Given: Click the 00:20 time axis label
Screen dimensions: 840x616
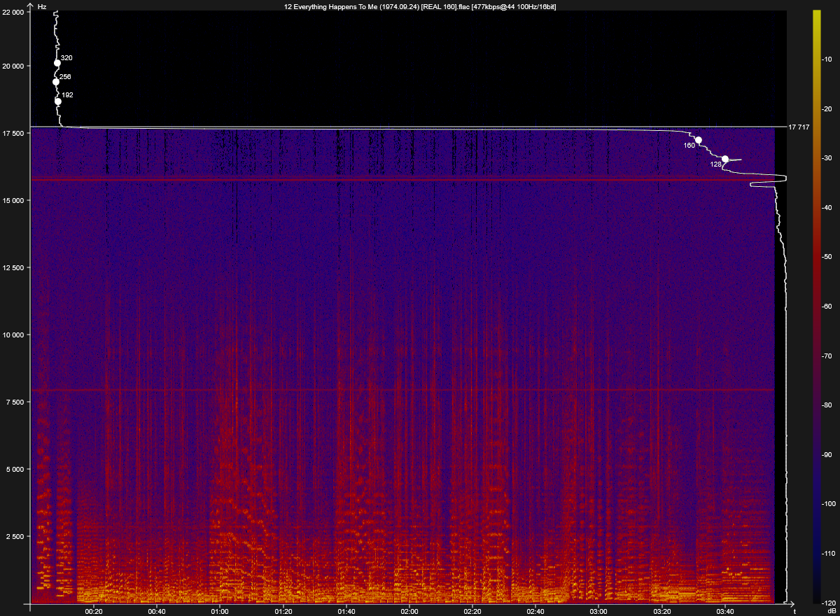Looking at the screenshot, I should coord(94,611).
